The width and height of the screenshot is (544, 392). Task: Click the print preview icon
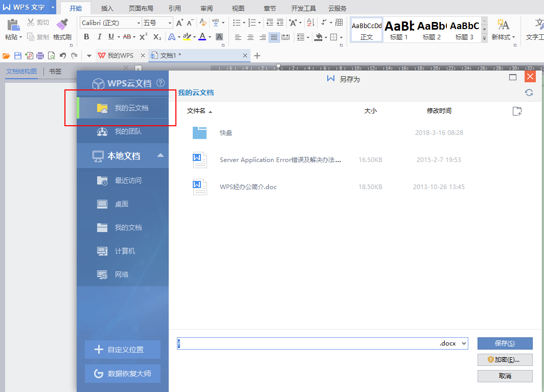pos(51,56)
